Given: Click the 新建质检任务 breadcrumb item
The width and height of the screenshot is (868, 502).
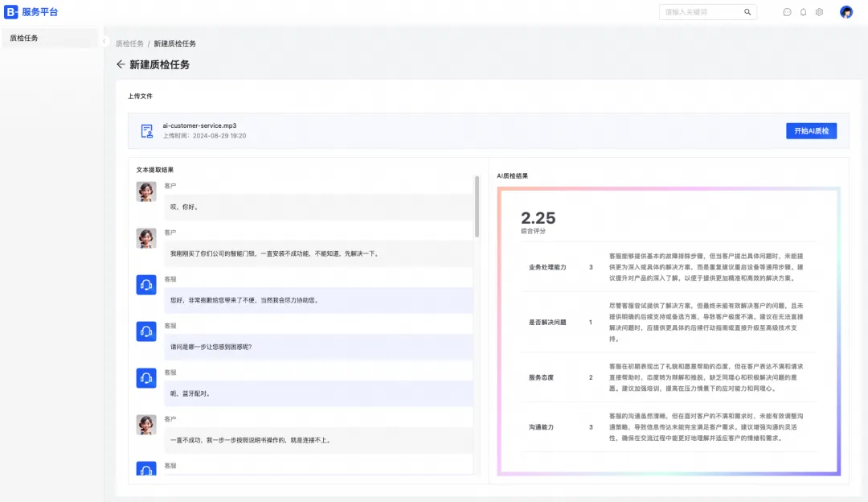Looking at the screenshot, I should tap(175, 43).
